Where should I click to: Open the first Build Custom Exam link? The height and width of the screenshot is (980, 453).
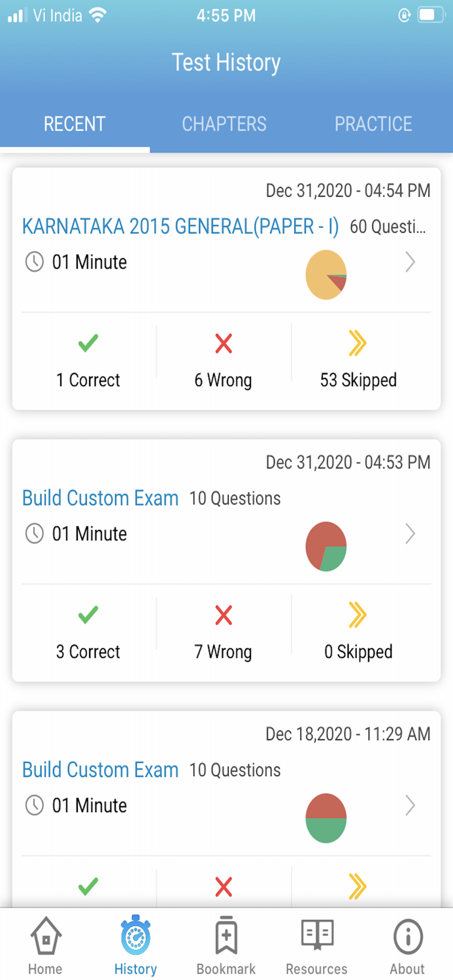point(100,498)
